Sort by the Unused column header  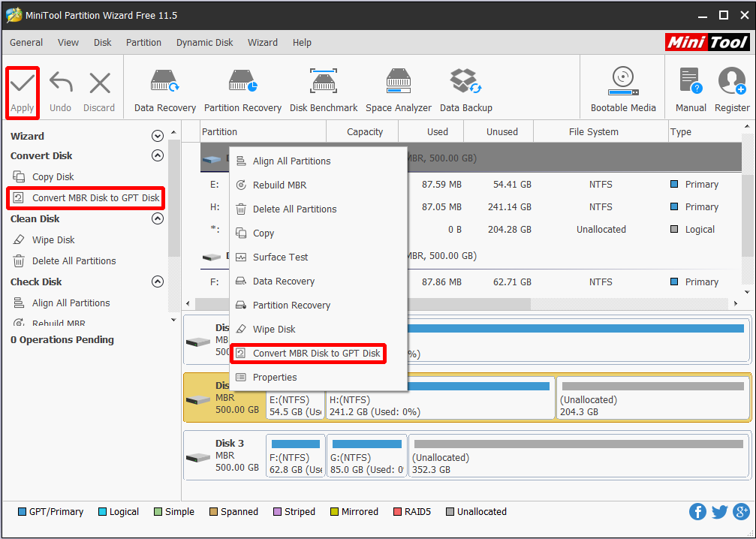point(498,131)
